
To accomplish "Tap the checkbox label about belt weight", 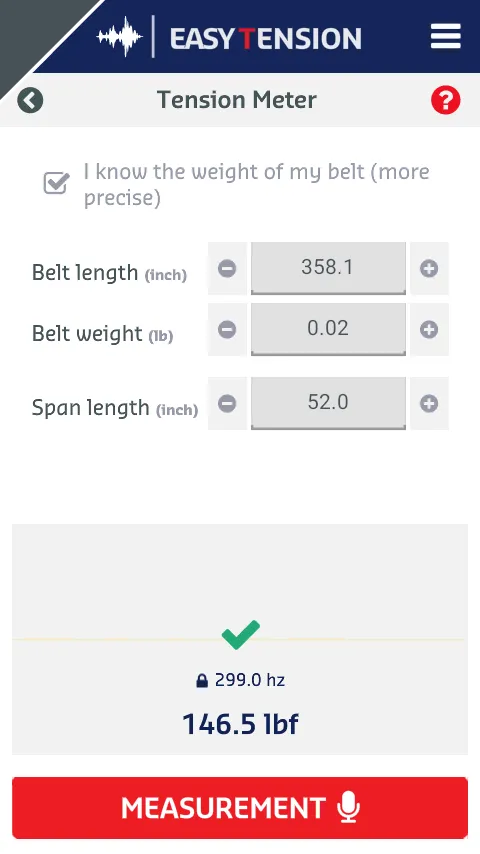I will click(x=257, y=185).
